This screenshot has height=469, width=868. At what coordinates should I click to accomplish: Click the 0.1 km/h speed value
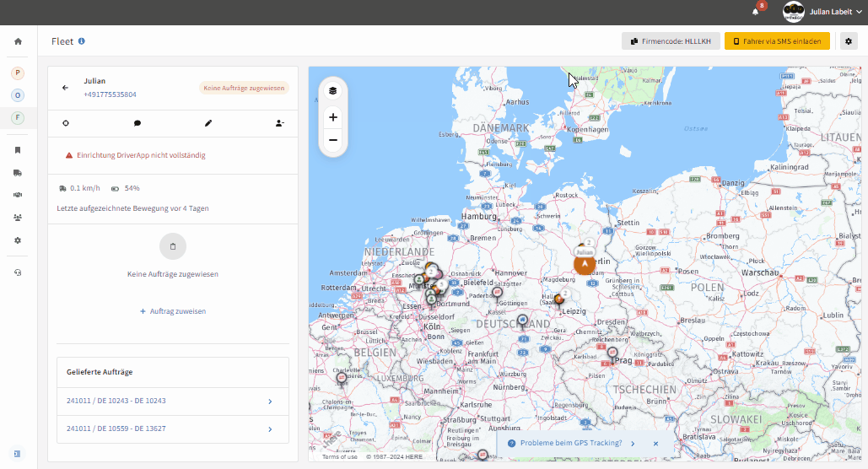[x=84, y=188]
